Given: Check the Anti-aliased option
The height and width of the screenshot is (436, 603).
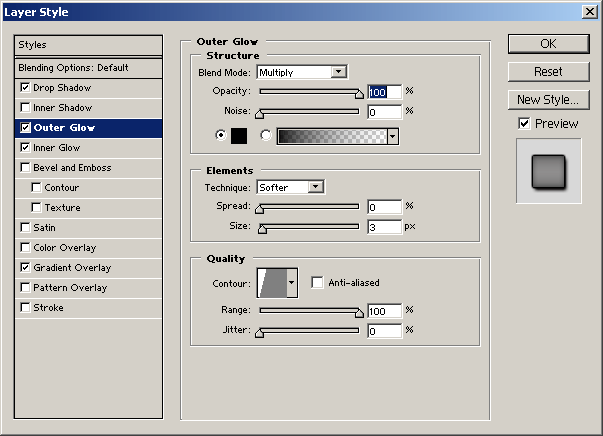Looking at the screenshot, I should pyautogui.click(x=317, y=283).
